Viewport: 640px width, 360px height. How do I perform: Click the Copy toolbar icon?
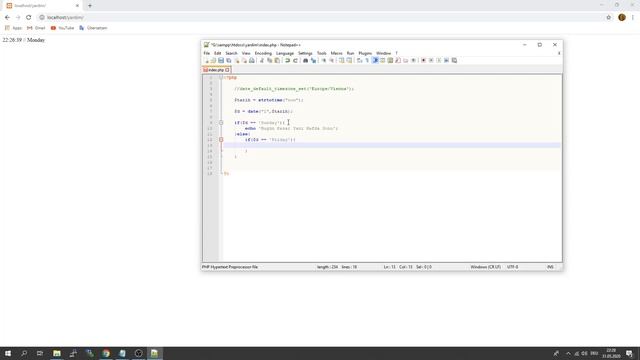269,60
